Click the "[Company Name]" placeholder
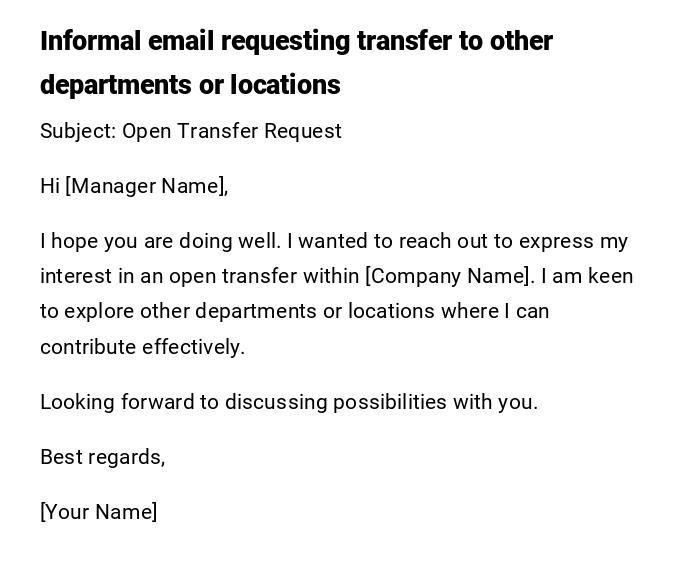The image size is (700, 574). 448,276
